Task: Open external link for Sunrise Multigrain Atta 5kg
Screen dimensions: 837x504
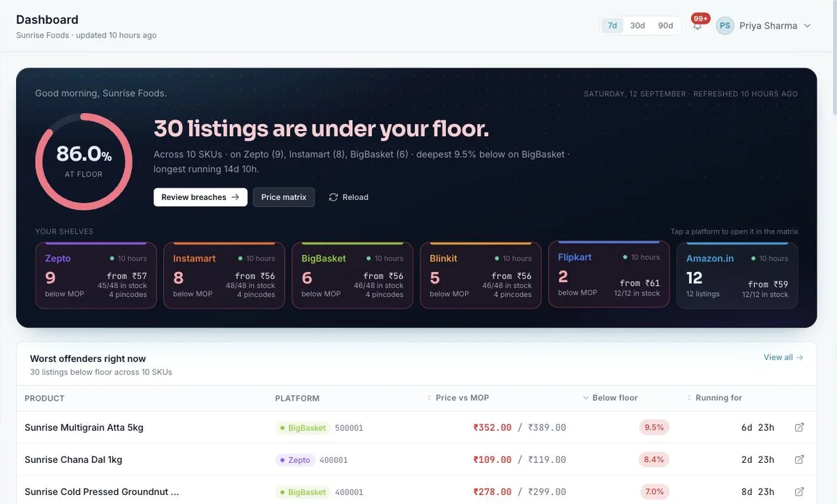Action: [799, 427]
